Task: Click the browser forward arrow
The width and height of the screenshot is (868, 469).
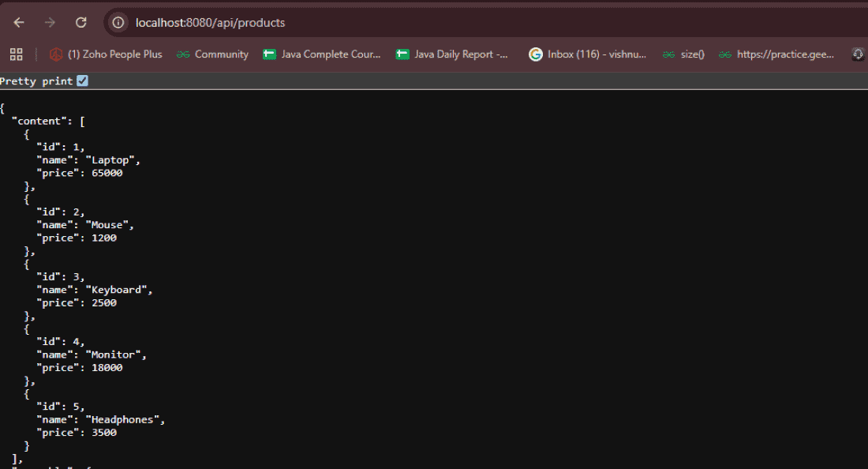Action: tap(50, 23)
